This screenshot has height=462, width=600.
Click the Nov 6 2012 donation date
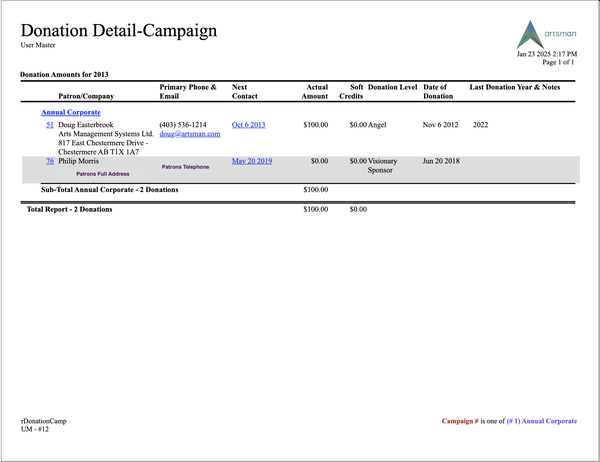click(x=440, y=125)
